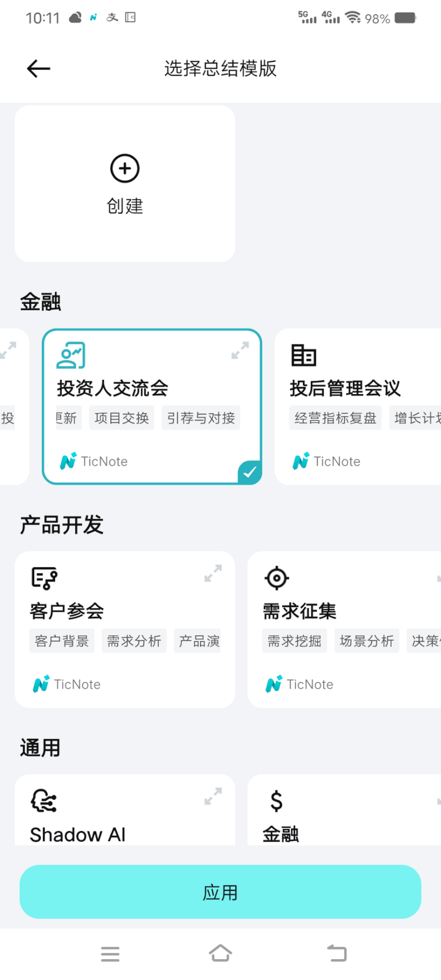Select the 需求分析 tag in 客户参会
The image size is (441, 980).
click(134, 641)
